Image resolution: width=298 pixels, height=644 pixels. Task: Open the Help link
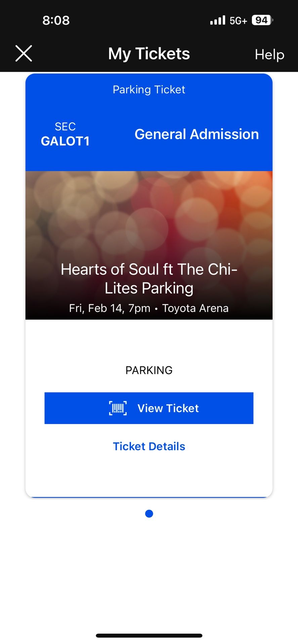[x=269, y=54]
